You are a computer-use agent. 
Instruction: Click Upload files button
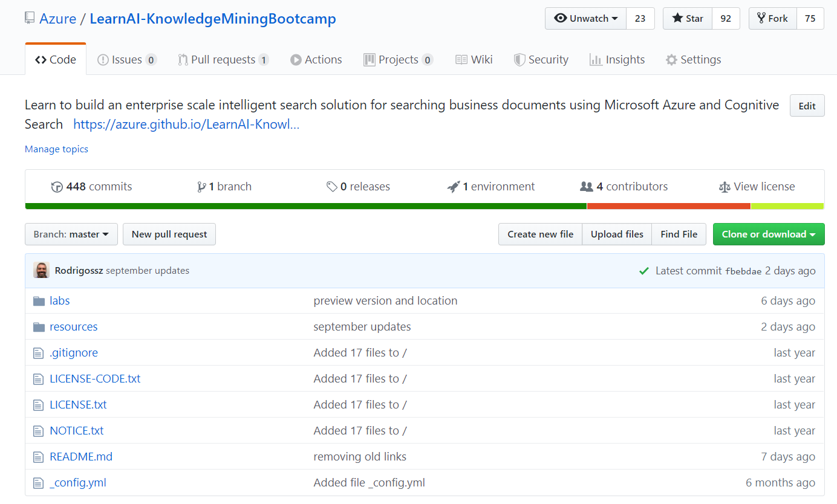click(x=617, y=234)
